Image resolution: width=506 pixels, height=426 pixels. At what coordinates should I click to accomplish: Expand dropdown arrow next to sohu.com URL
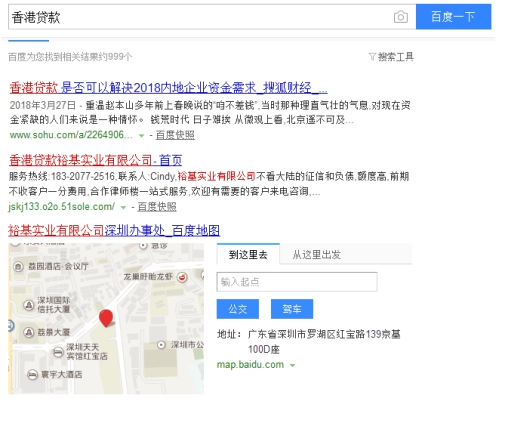(141, 136)
